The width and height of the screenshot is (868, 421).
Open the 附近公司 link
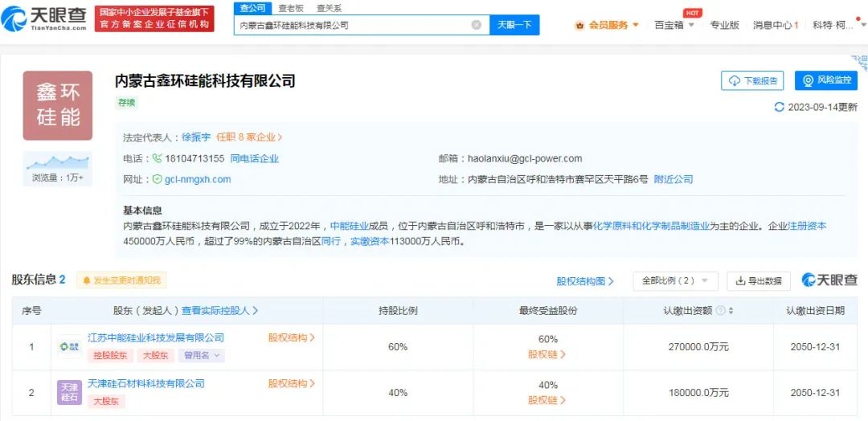(674, 180)
